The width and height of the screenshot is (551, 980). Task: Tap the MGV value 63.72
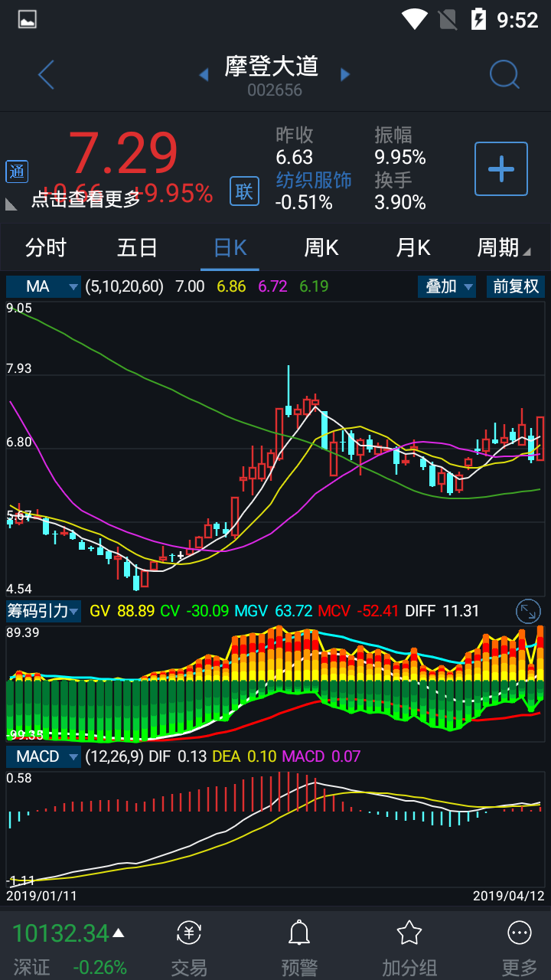click(x=295, y=611)
